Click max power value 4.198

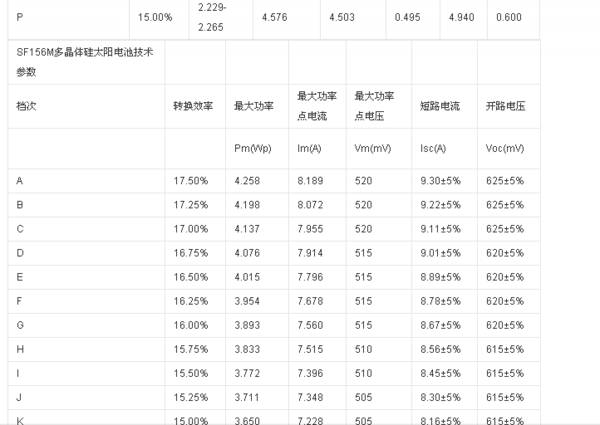tap(247, 205)
